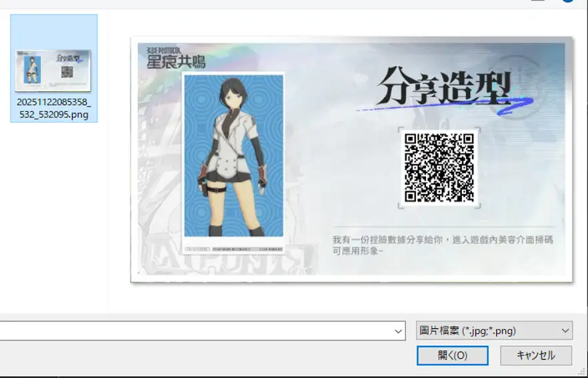Screen dimensions: 588x378
Task: Select the 20251122085358_532_532095.png file thumbnail
Action: coord(53,71)
